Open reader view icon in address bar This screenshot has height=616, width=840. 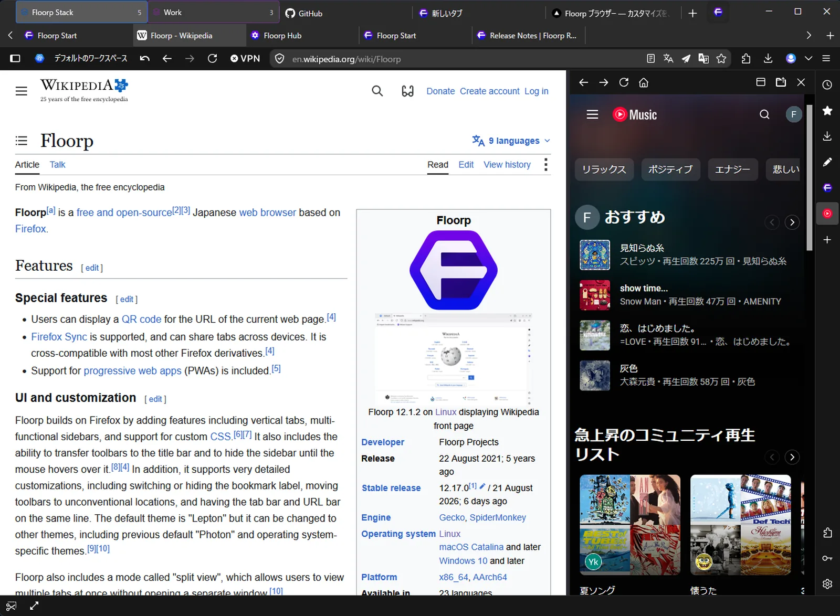(x=650, y=59)
